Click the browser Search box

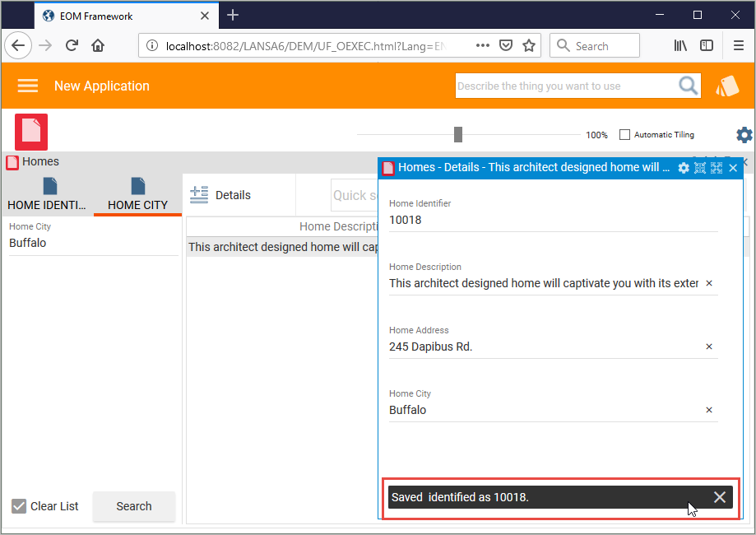tap(595, 45)
